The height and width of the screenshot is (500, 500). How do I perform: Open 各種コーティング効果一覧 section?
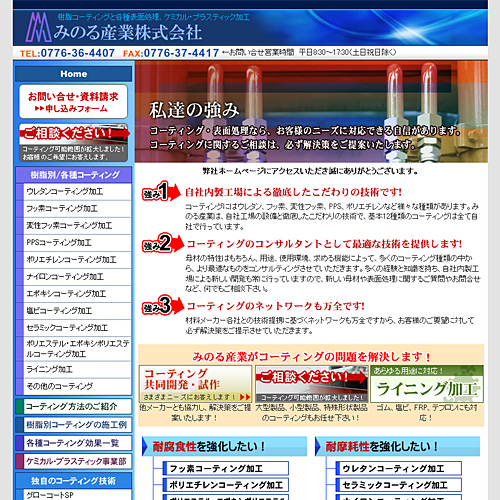click(x=74, y=443)
